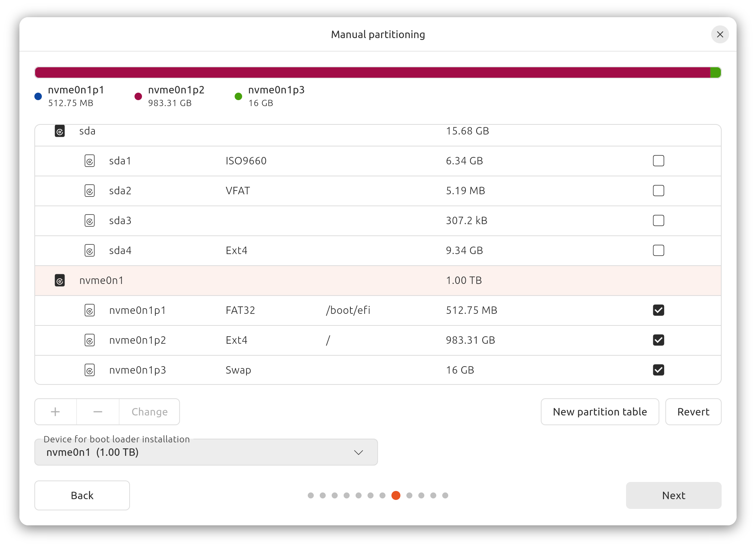Click the nvme0n1p3 legend label
This screenshot has height=547, width=756.
(276, 90)
